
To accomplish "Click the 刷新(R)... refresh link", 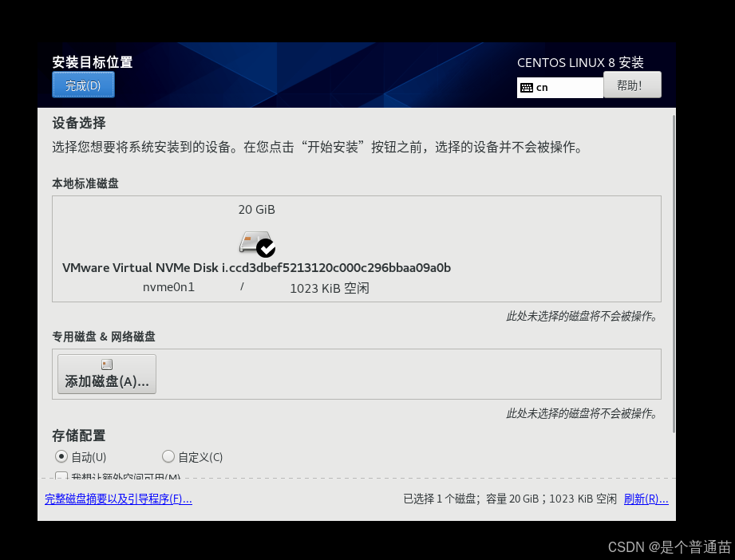I will [x=646, y=499].
